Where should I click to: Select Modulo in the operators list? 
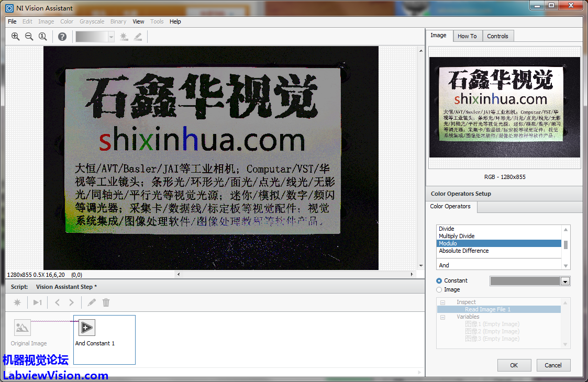(x=499, y=243)
